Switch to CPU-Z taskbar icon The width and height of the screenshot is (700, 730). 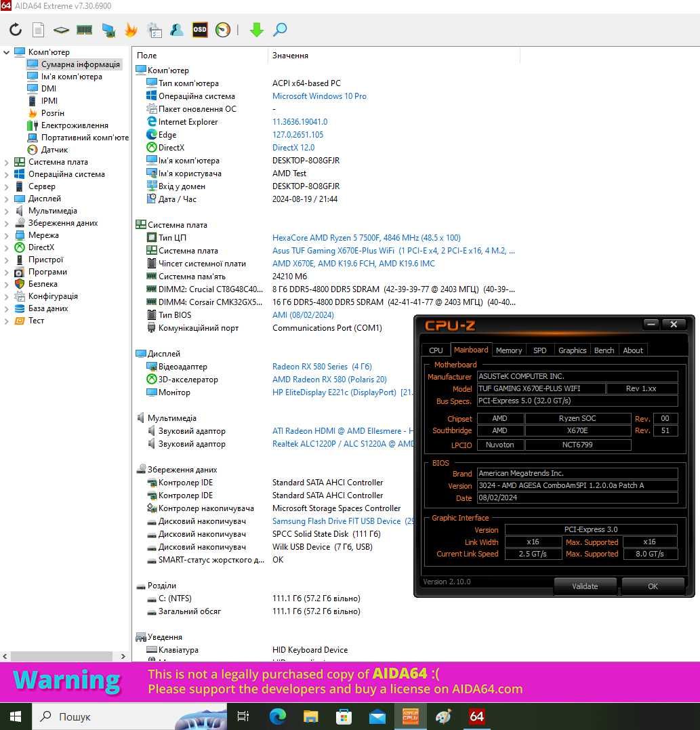(411, 716)
